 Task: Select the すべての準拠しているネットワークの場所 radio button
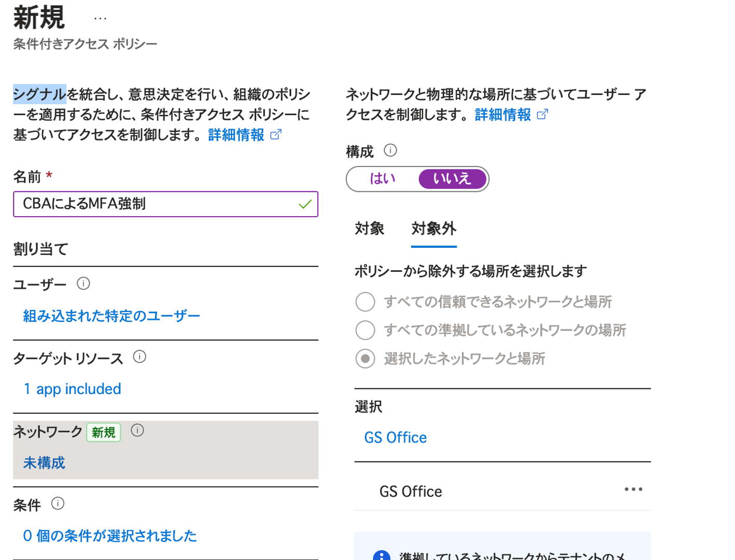365,330
